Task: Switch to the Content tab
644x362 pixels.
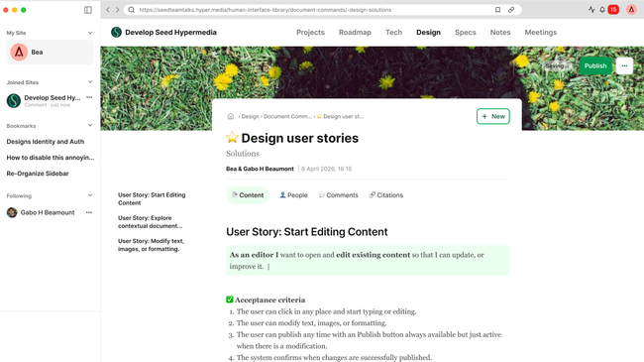Action: pyautogui.click(x=248, y=195)
